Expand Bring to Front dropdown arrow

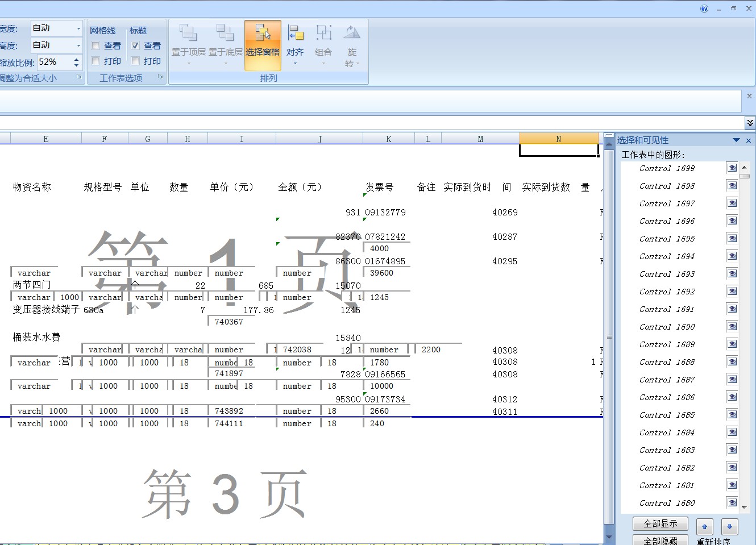[189, 63]
